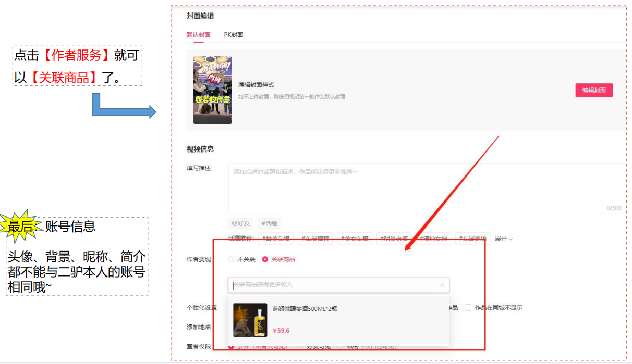The image size is (632, 364).
Task: Switch to the 默认封面 tab
Action: 199,35
